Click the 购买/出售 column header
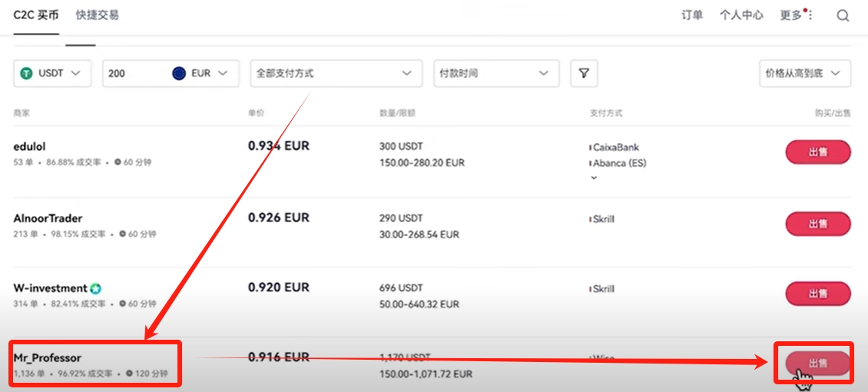 tap(833, 113)
